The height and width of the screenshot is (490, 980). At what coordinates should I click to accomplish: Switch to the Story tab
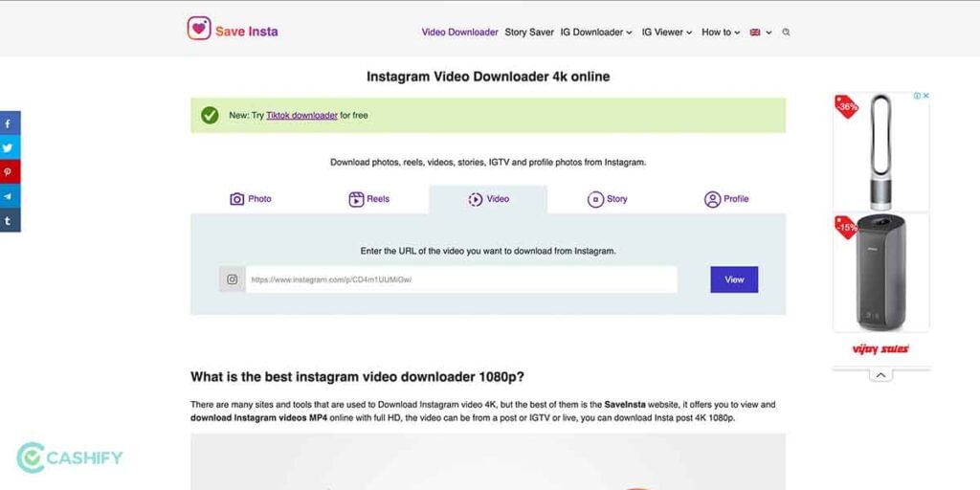(607, 199)
